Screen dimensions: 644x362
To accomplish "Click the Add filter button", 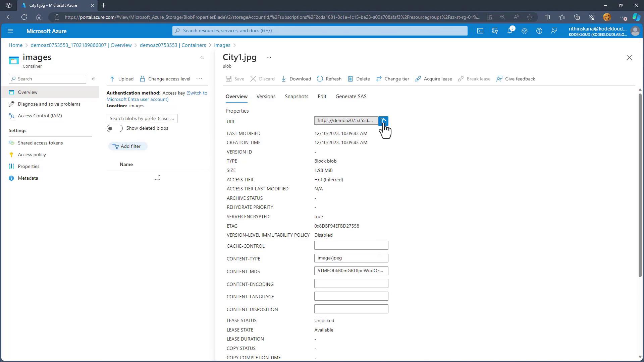I will (x=127, y=146).
